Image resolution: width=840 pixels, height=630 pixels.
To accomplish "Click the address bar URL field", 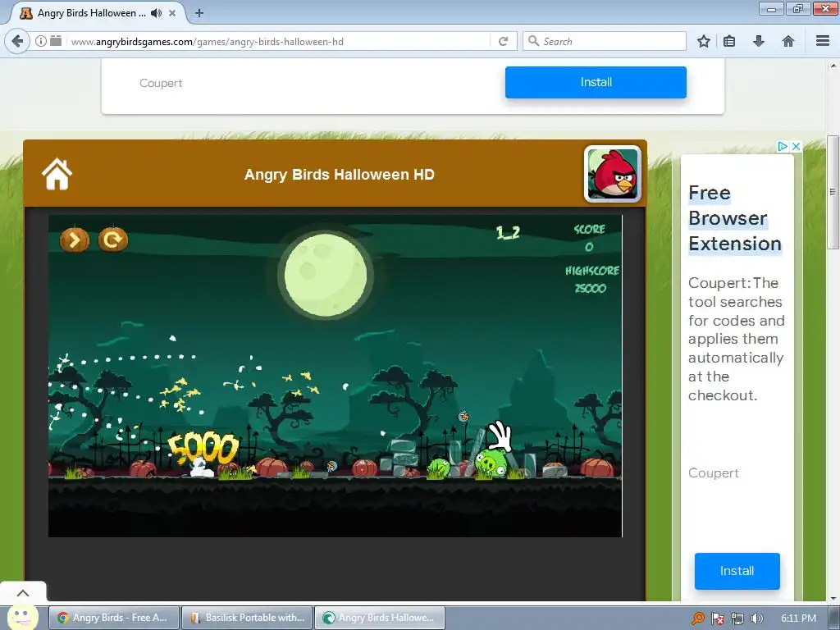I will (x=279, y=41).
